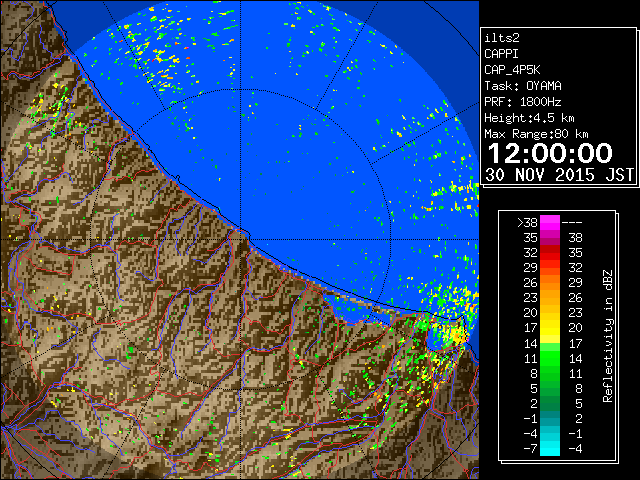Screen dimensions: 640x480
Task: Click the '>38' legend label
Action: coord(527,222)
